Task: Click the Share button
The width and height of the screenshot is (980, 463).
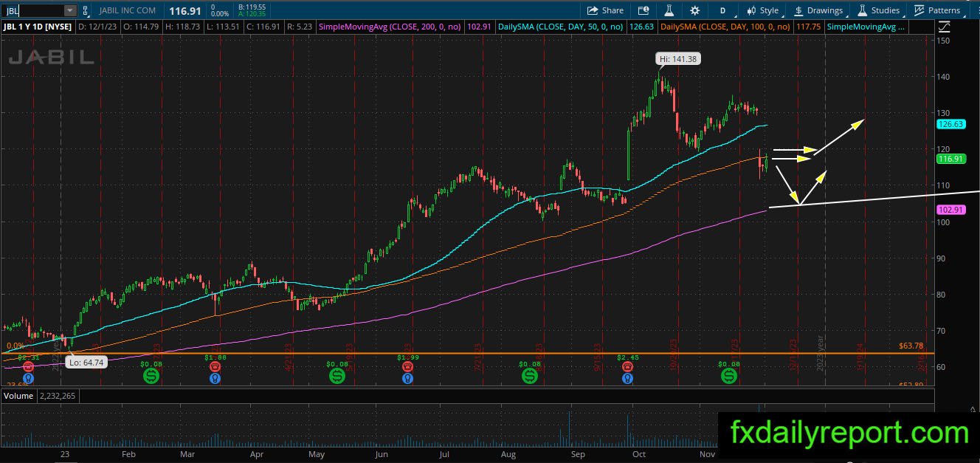Action: 605,10
